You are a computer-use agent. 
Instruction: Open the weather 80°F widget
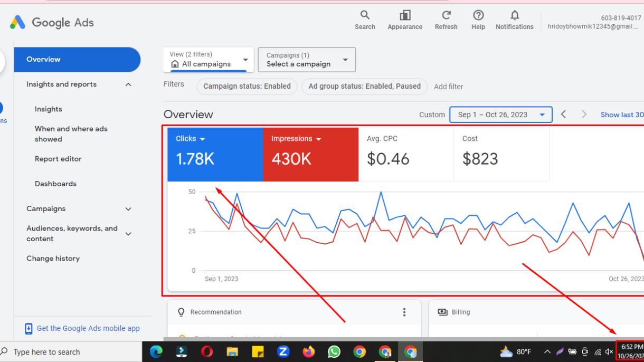pos(515,351)
